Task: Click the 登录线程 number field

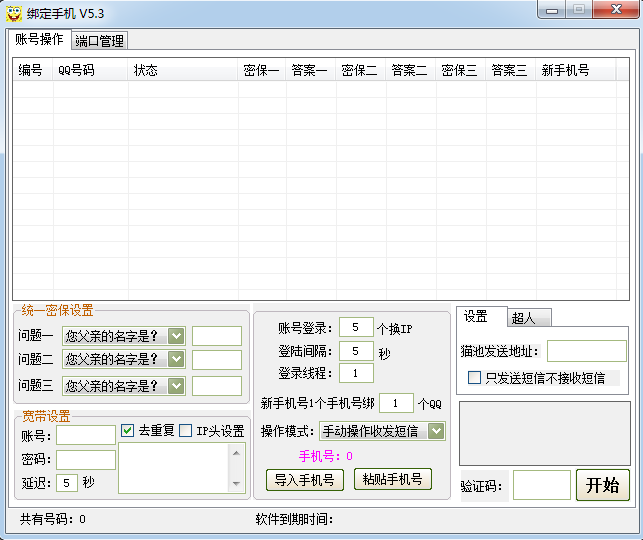Action: 356,373
